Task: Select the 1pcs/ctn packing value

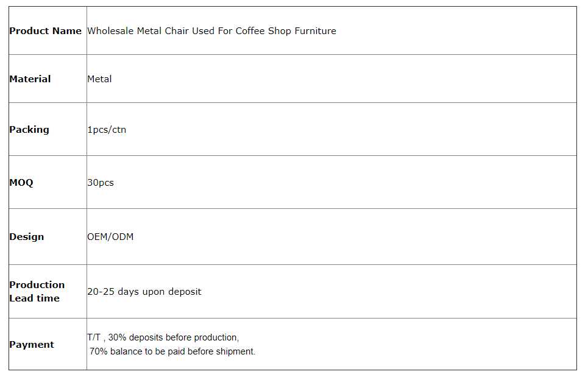Action: 107,130
